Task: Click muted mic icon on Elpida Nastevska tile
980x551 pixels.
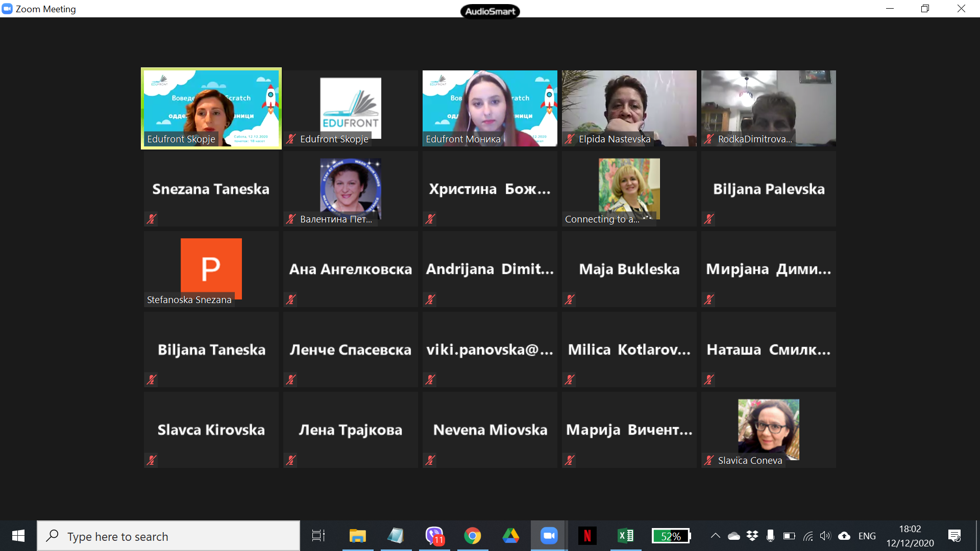Action: [x=570, y=139]
